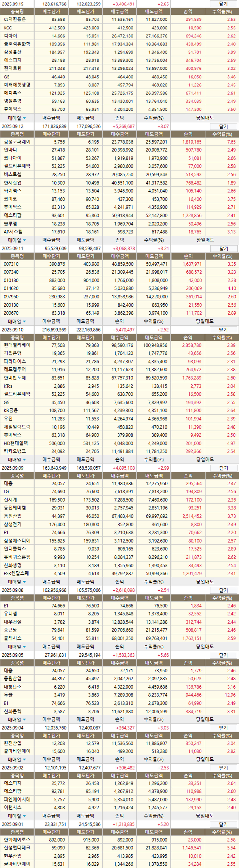Click 닫기 button in the 2025.09.10 row
Viewport: 239px width, 868px height.
223,330
